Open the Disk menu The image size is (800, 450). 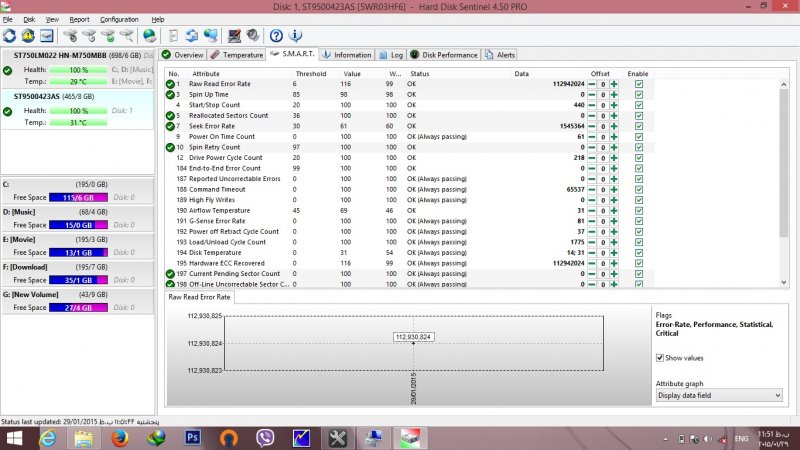(29, 19)
